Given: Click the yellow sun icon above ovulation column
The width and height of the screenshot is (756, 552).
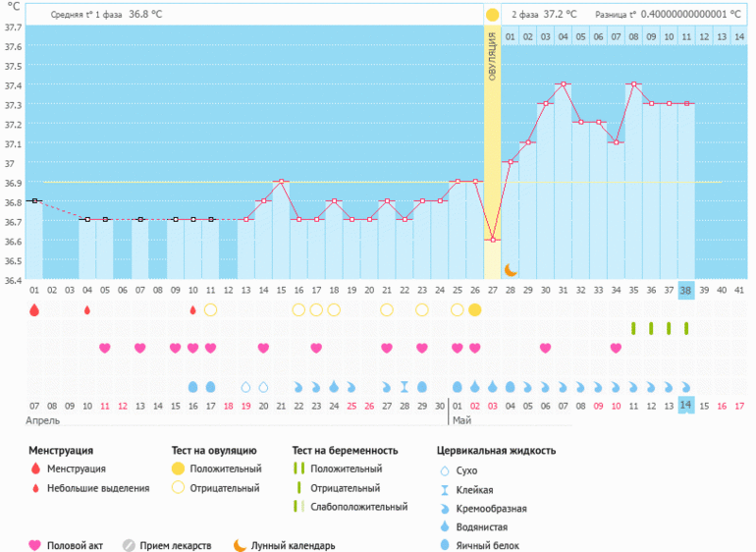Looking at the screenshot, I should (x=492, y=15).
